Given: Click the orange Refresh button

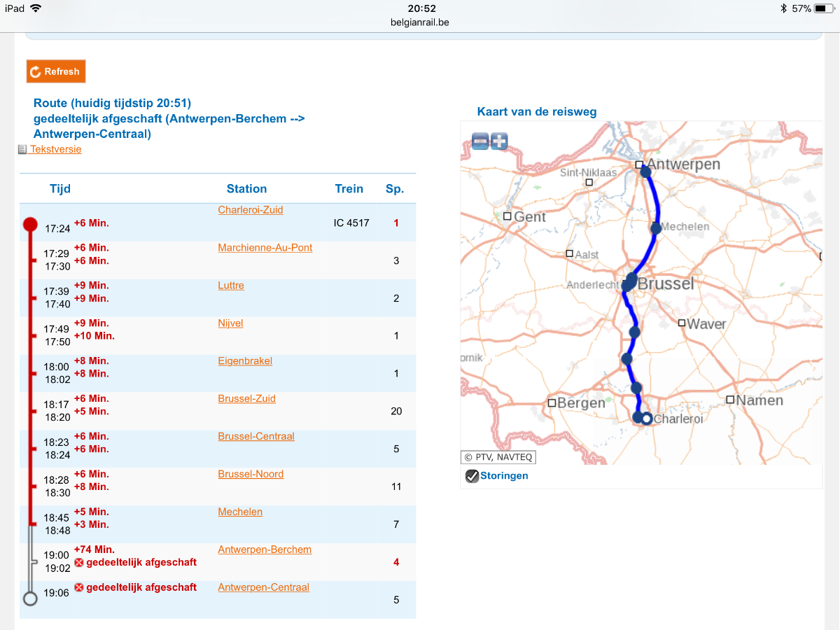Looking at the screenshot, I should 56,71.
